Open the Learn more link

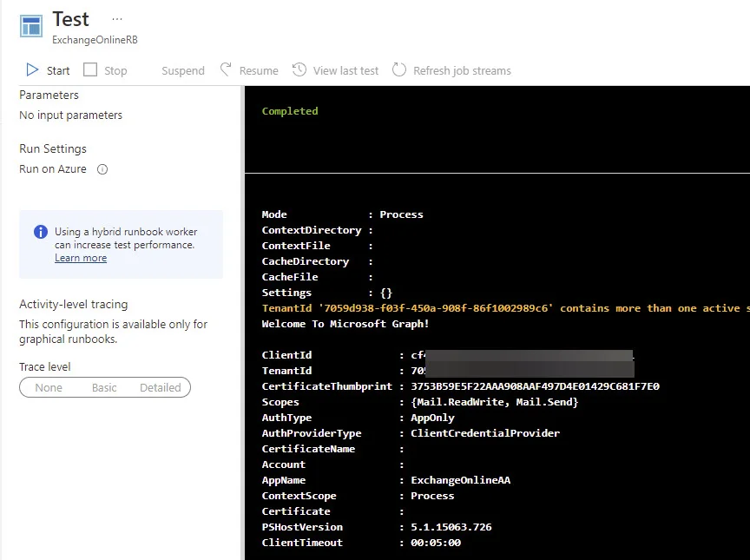click(x=81, y=258)
